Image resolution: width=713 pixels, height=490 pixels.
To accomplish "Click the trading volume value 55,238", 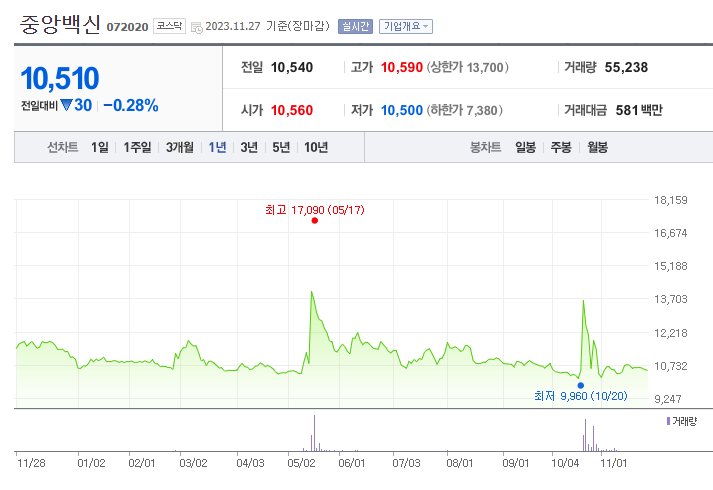I will tap(626, 67).
